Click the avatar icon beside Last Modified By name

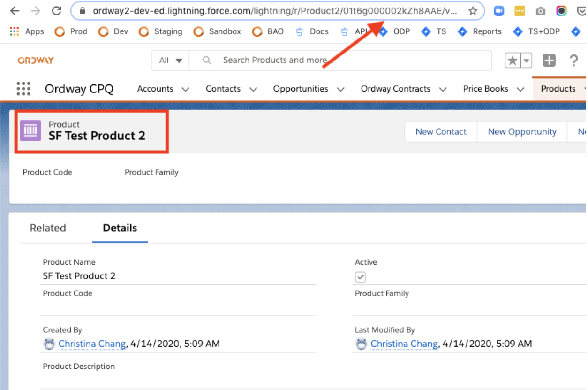click(362, 344)
